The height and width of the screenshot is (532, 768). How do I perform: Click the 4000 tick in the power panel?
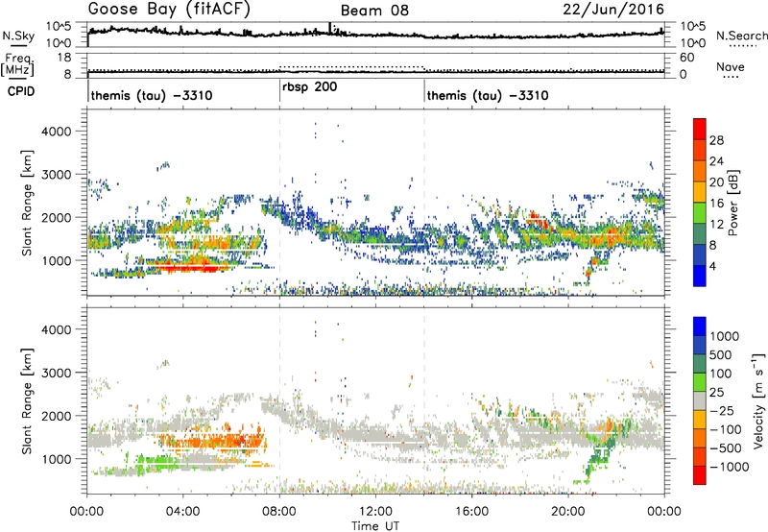[x=57, y=132]
